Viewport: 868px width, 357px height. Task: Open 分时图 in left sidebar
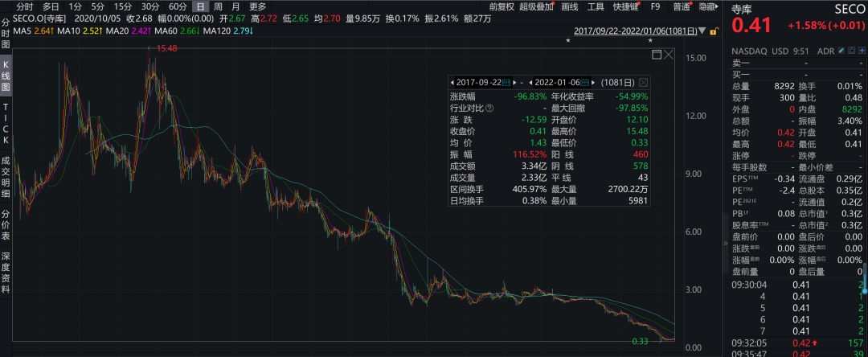tap(6, 33)
